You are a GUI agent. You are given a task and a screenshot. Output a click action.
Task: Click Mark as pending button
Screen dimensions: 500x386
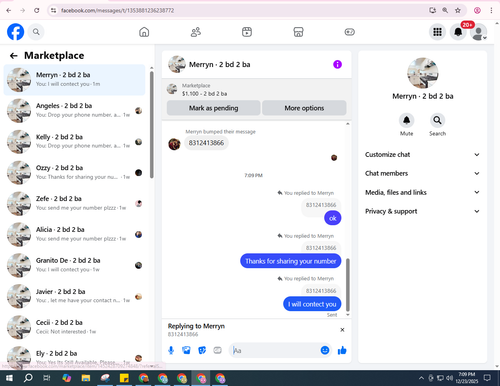click(x=213, y=108)
